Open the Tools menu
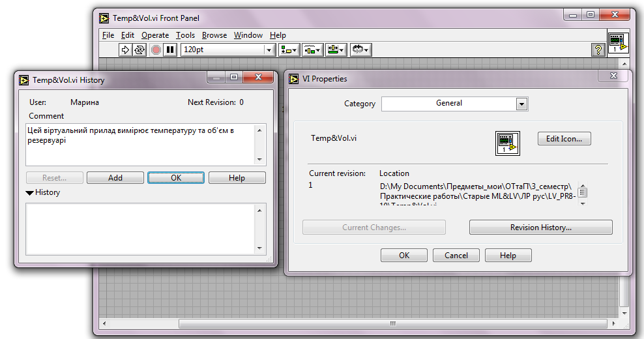The width and height of the screenshot is (644, 339). [x=185, y=35]
